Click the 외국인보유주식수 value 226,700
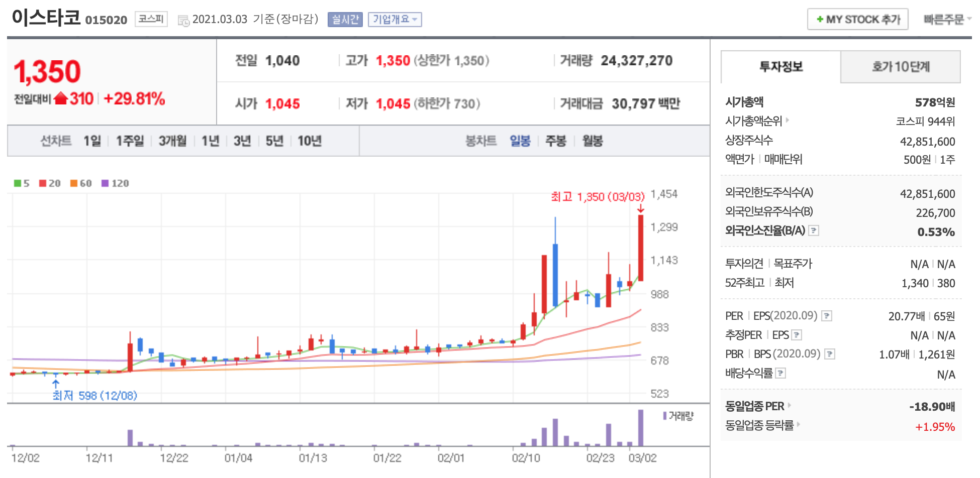This screenshot has width=980, height=478. pos(936,213)
